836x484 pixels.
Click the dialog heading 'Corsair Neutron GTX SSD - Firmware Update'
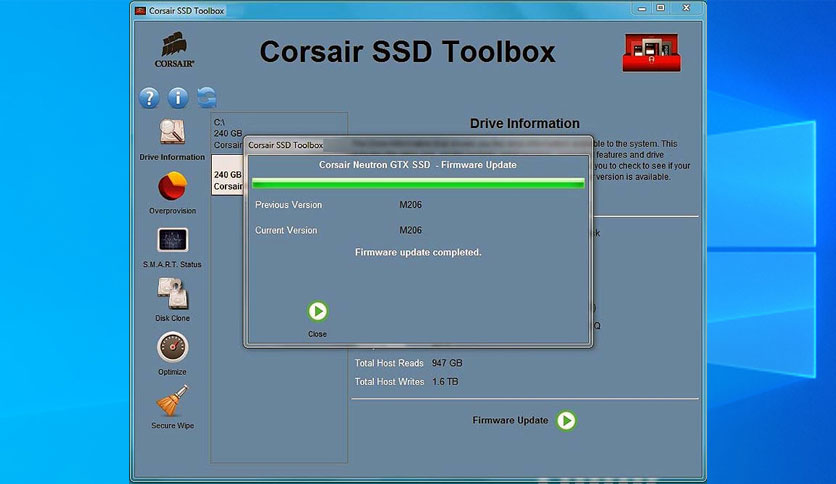418,165
